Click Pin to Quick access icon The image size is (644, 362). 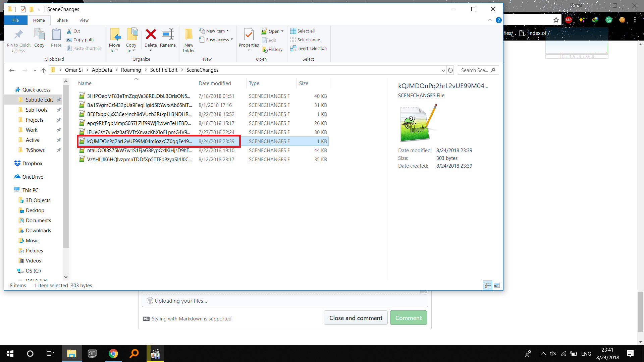(x=18, y=40)
